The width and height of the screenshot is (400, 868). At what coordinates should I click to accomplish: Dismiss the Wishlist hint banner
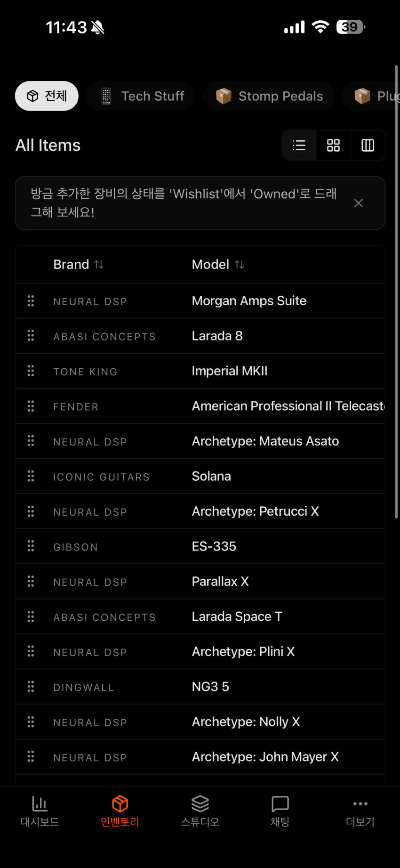point(359,203)
